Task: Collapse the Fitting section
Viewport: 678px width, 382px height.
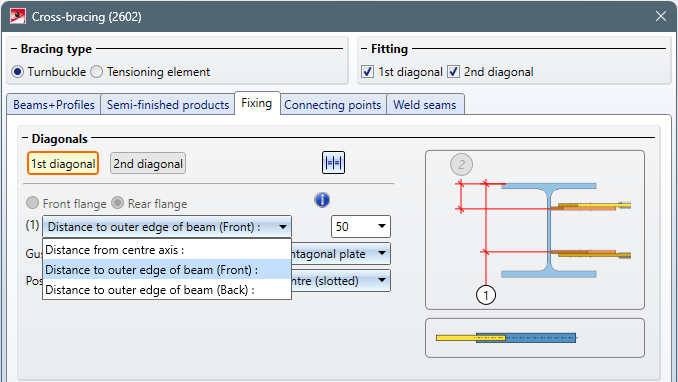Action: pos(364,48)
